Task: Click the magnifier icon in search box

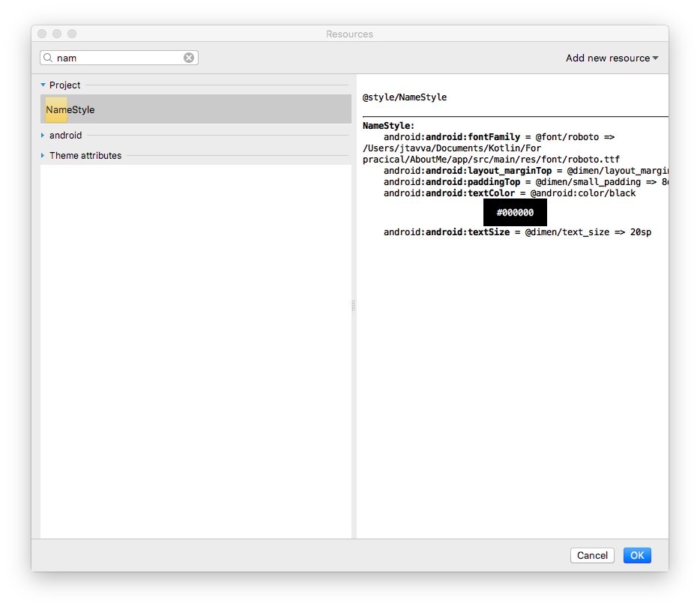Action: click(48, 58)
